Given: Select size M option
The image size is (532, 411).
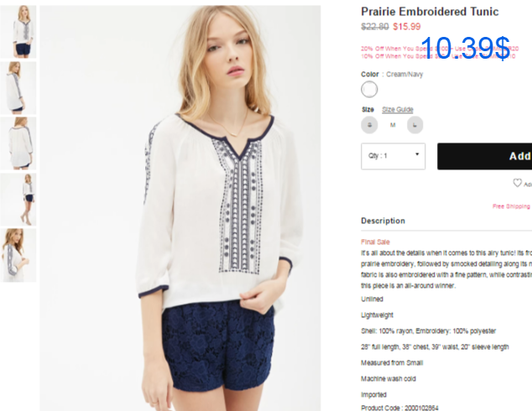Looking at the screenshot, I should pos(393,125).
